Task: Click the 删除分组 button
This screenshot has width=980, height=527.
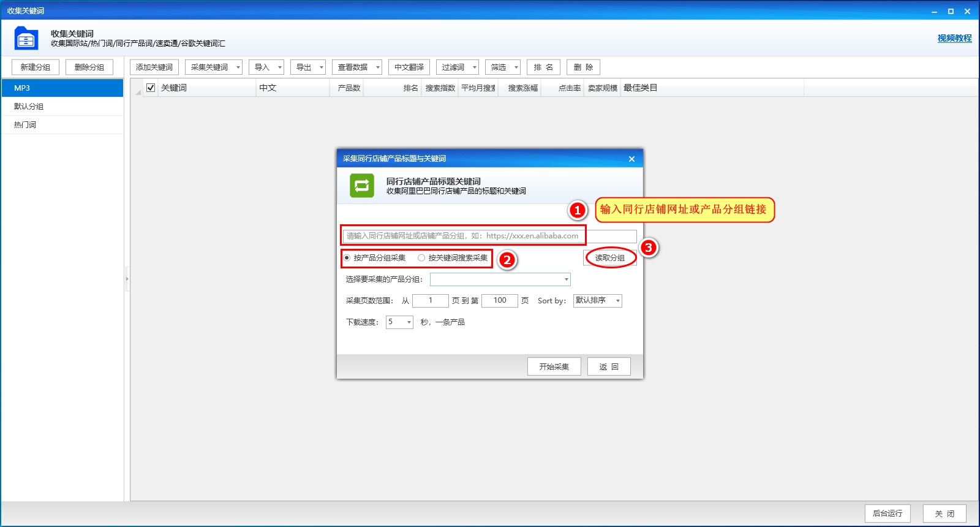Action: click(x=89, y=67)
